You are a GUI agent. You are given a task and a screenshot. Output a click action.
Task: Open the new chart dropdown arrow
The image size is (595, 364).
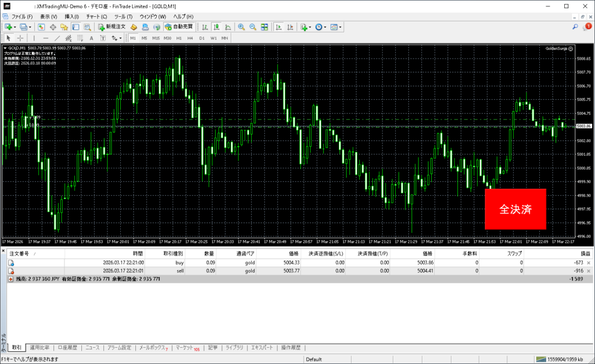(x=15, y=27)
